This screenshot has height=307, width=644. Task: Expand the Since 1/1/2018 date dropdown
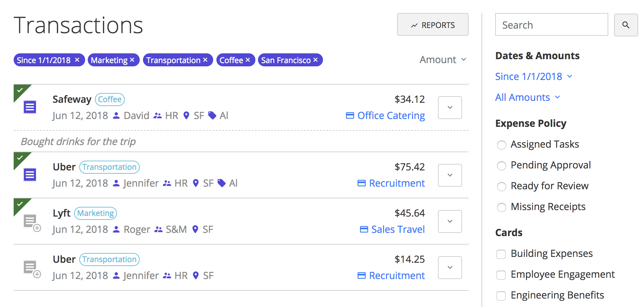click(533, 77)
